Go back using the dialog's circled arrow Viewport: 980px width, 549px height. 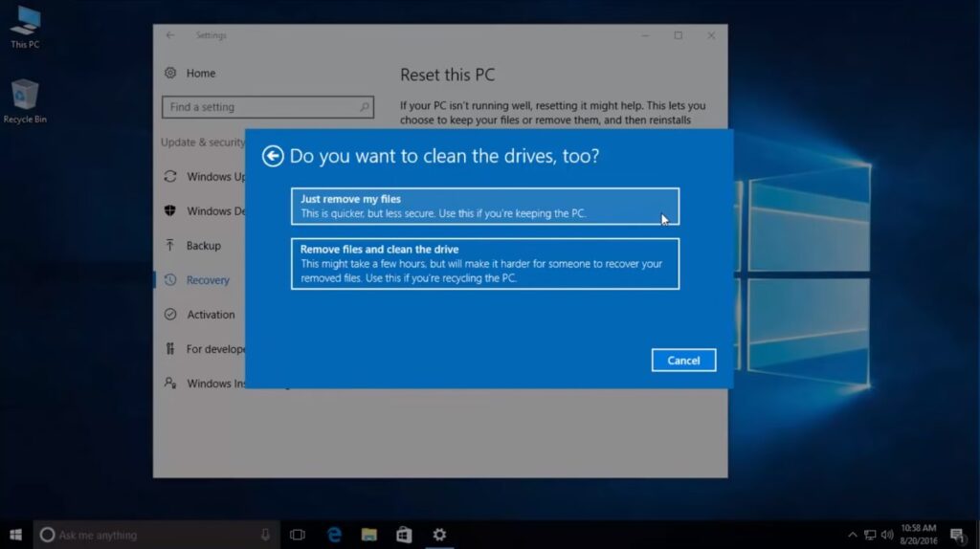(273, 156)
